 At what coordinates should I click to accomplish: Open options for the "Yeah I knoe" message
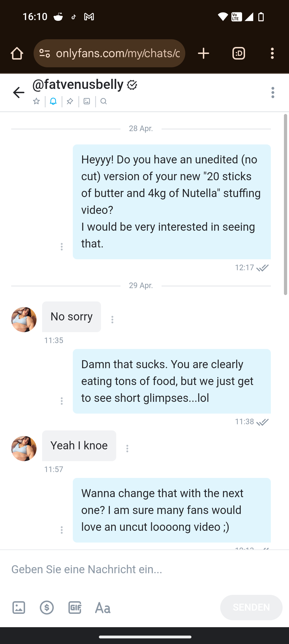(x=127, y=449)
